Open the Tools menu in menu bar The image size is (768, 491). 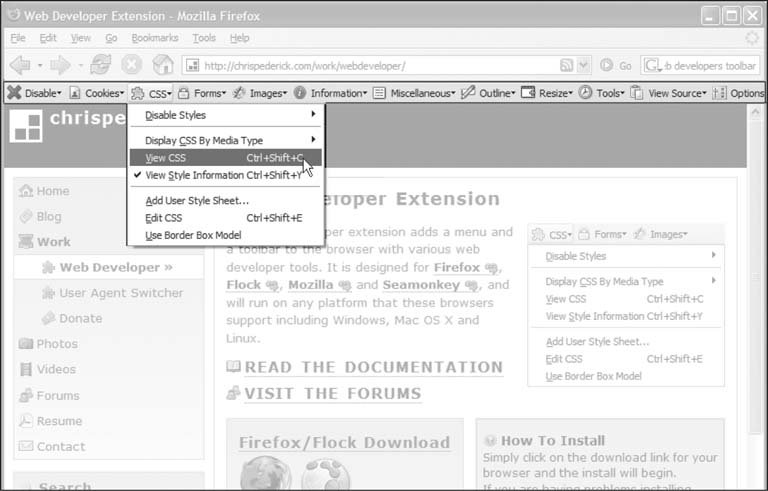(x=204, y=38)
